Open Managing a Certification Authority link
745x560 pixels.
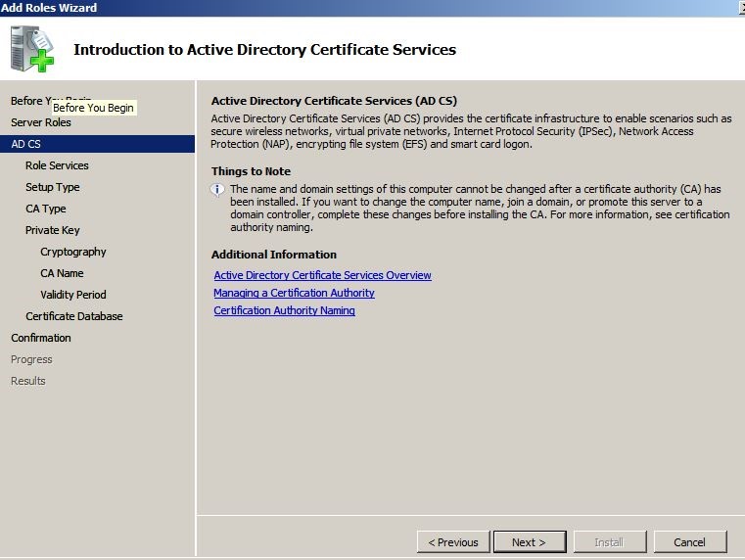(294, 293)
